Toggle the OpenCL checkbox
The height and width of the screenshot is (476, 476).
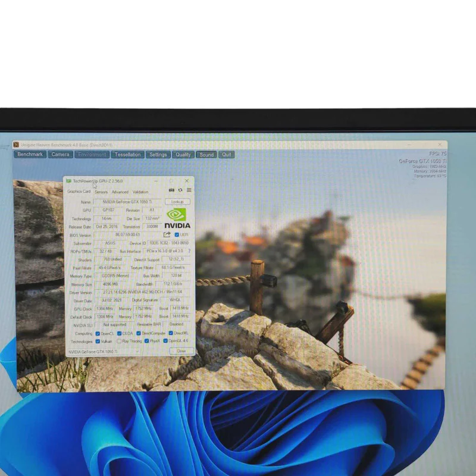pos(98,334)
